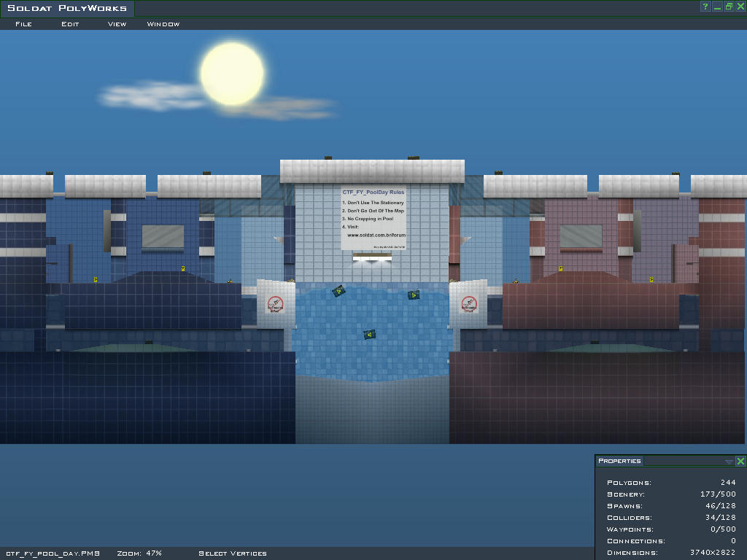Viewport: 747px width, 560px height.
Task: Click the ctf_fy_pool_day.PMS filename in status bar
Action: [53, 553]
